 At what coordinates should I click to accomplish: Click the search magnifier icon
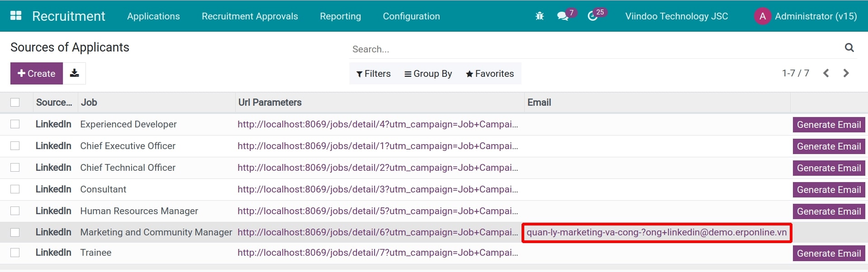pos(849,47)
